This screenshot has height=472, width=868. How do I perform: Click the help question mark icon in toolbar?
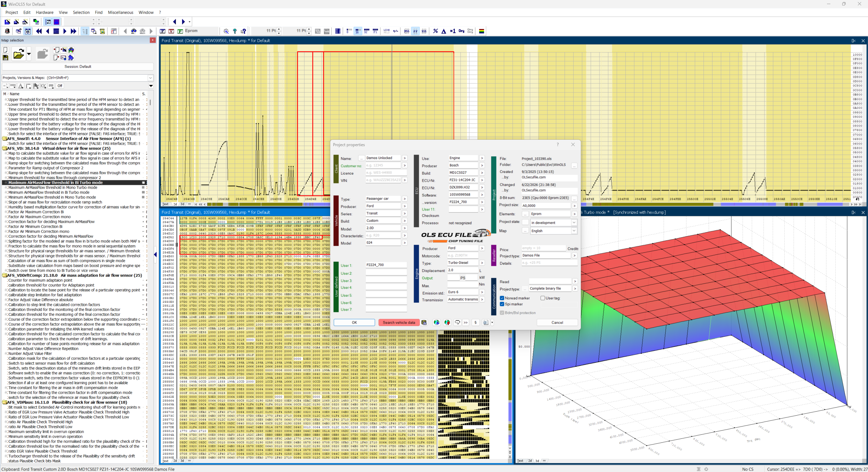pyautogui.click(x=235, y=31)
